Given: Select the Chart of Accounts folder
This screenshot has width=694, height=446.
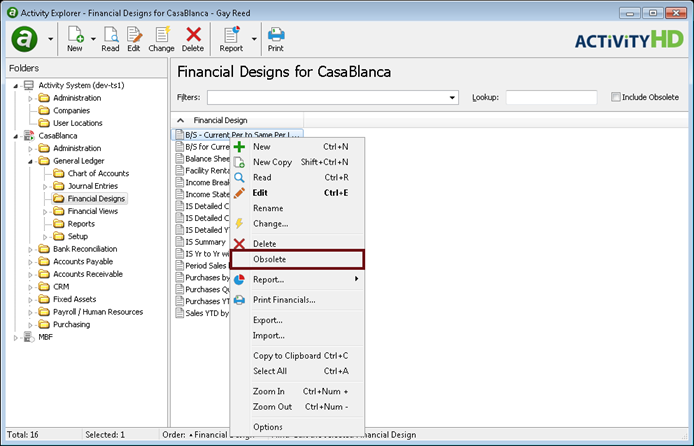Looking at the screenshot, I should point(98,173).
